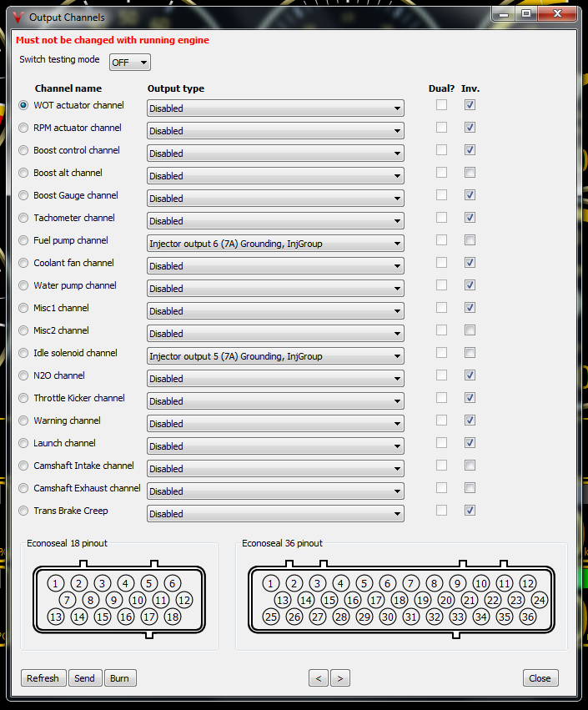
Task: Select the Launch channel radio button
Action: [23, 444]
